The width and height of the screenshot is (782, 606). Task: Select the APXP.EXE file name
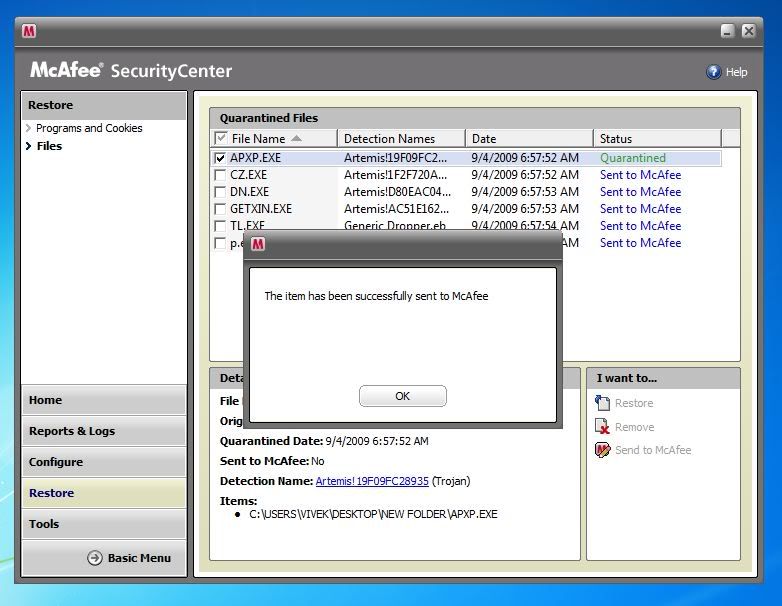click(x=255, y=158)
